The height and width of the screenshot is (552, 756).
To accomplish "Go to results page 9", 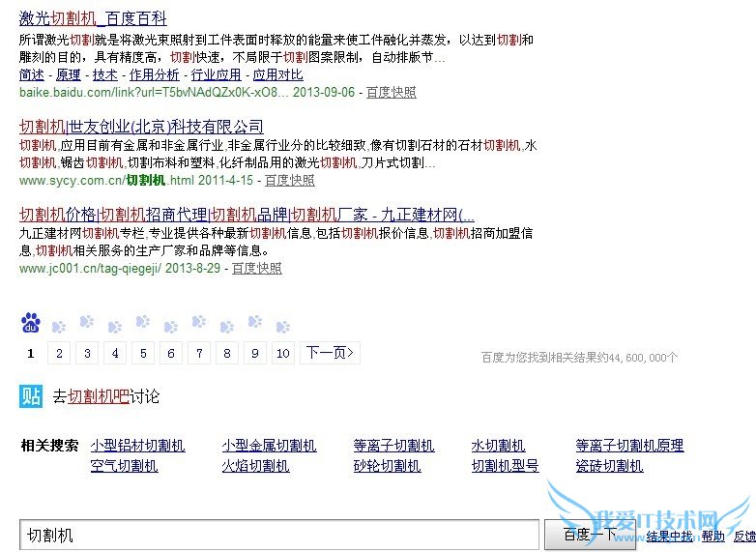I will coord(255,354).
